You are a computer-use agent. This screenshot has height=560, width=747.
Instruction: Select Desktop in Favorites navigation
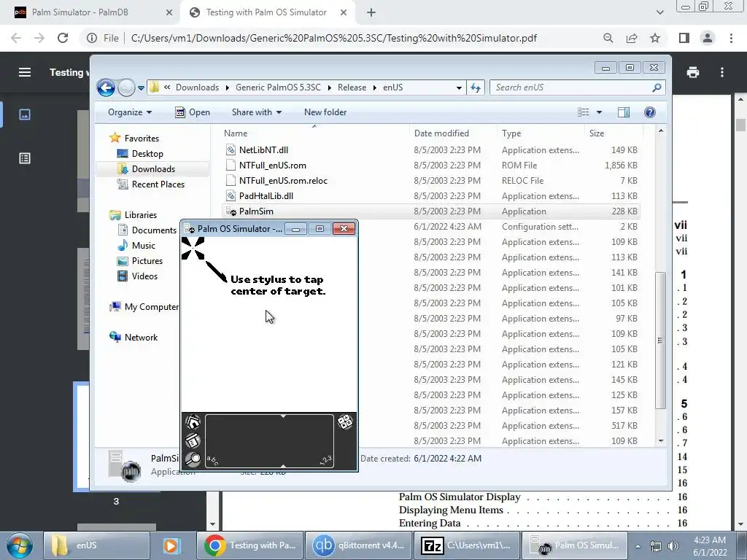point(147,154)
